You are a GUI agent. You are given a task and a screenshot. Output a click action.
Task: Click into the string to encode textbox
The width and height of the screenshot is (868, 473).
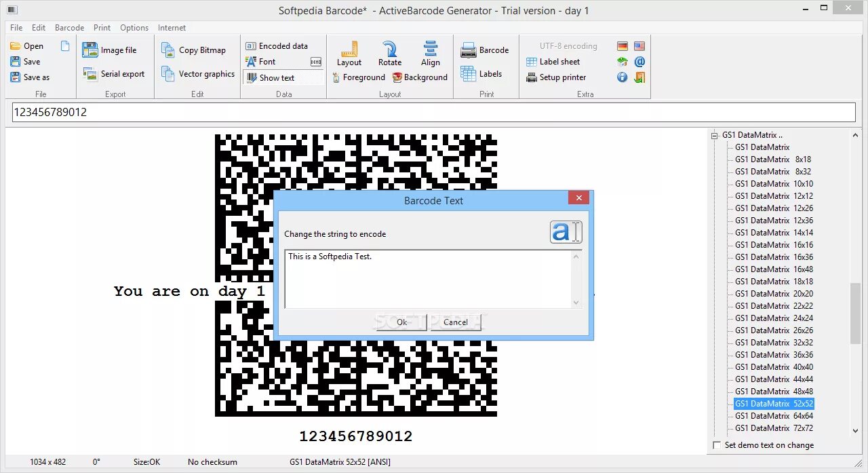[x=428, y=279]
